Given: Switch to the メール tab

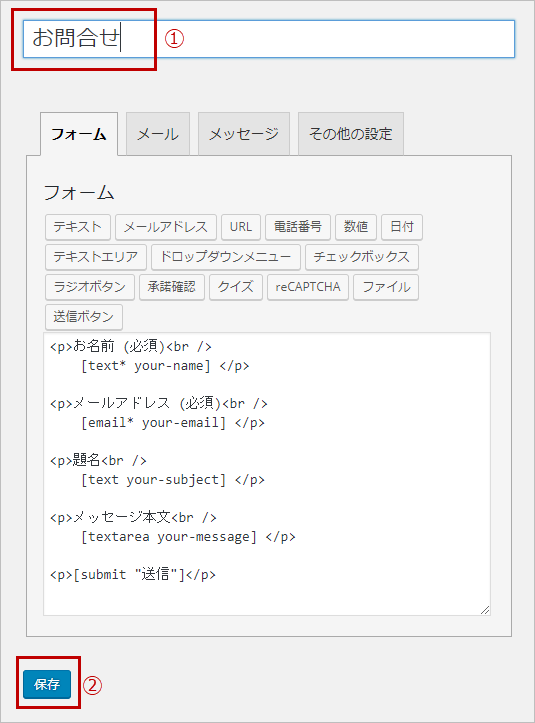Looking at the screenshot, I should pyautogui.click(x=158, y=134).
